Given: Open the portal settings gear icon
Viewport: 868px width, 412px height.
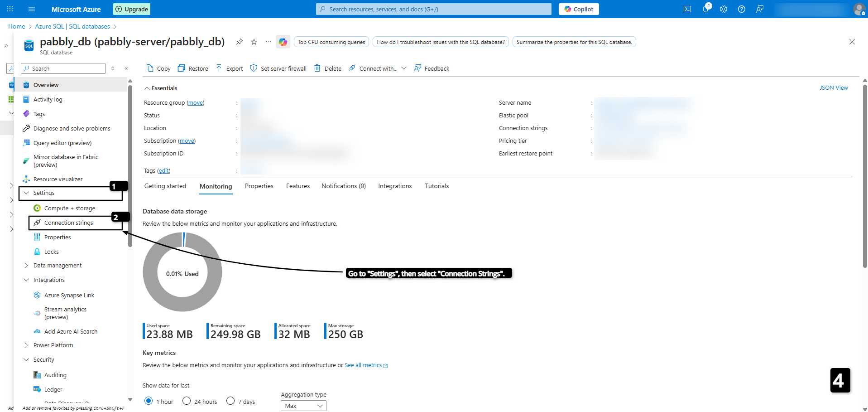Looking at the screenshot, I should pyautogui.click(x=724, y=9).
